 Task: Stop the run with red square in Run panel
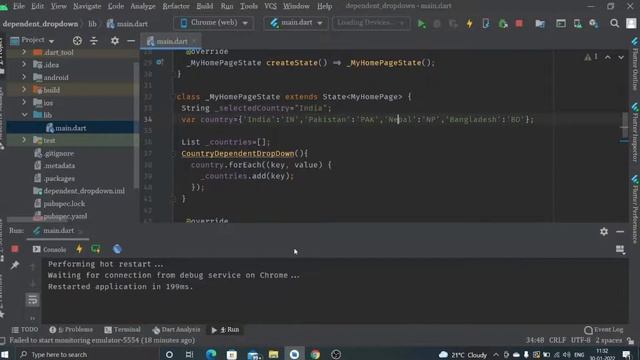point(15,249)
